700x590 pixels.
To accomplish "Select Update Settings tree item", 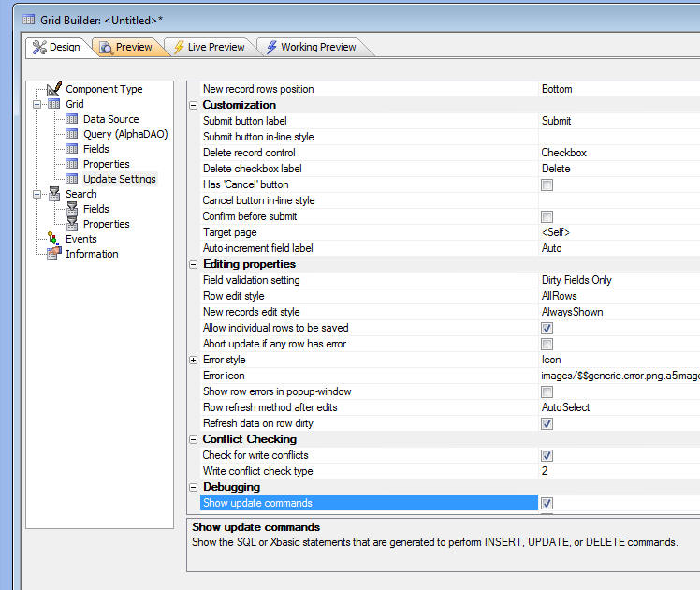I will pos(119,179).
